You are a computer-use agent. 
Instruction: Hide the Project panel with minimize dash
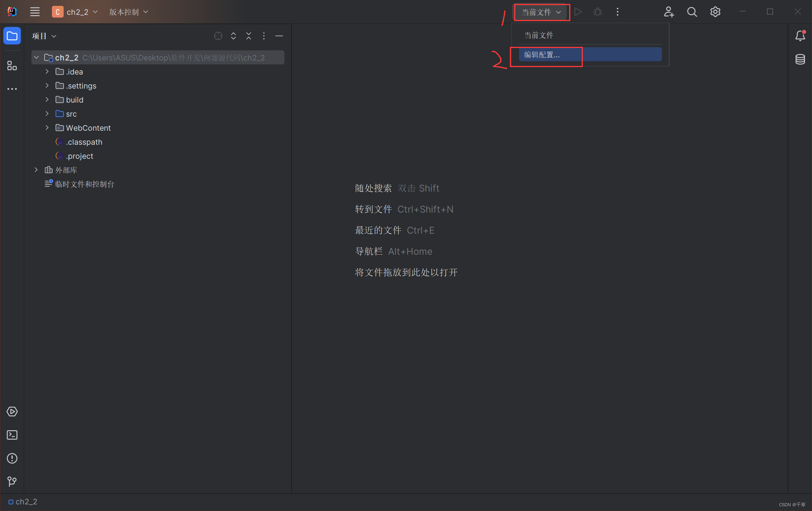click(279, 36)
